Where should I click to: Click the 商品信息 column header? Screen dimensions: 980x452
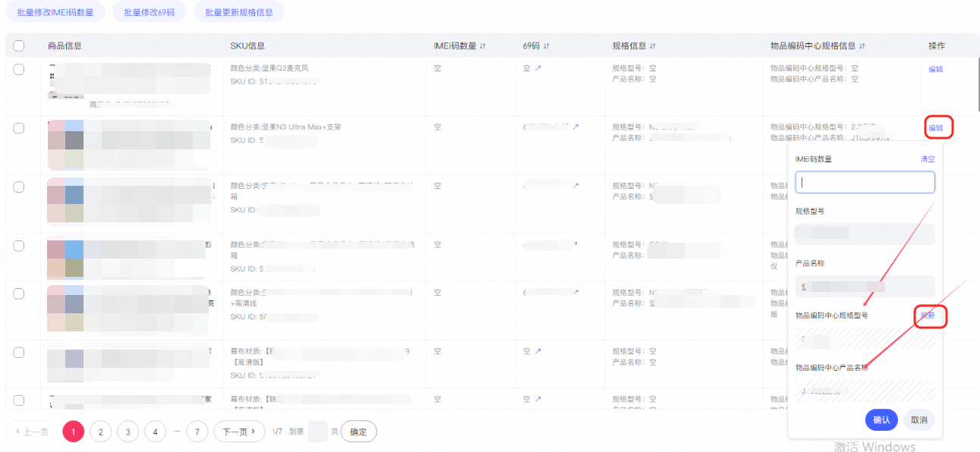65,46
